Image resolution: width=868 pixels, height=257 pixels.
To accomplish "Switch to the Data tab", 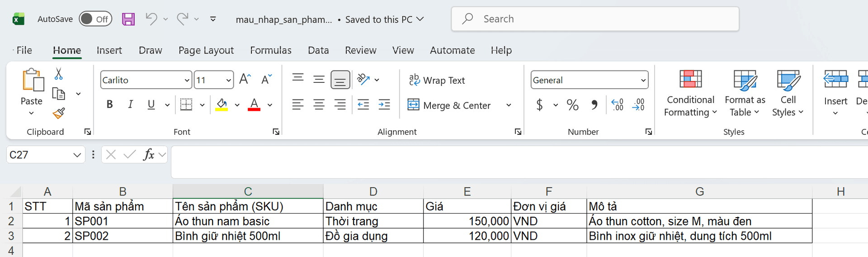I will pyautogui.click(x=318, y=50).
